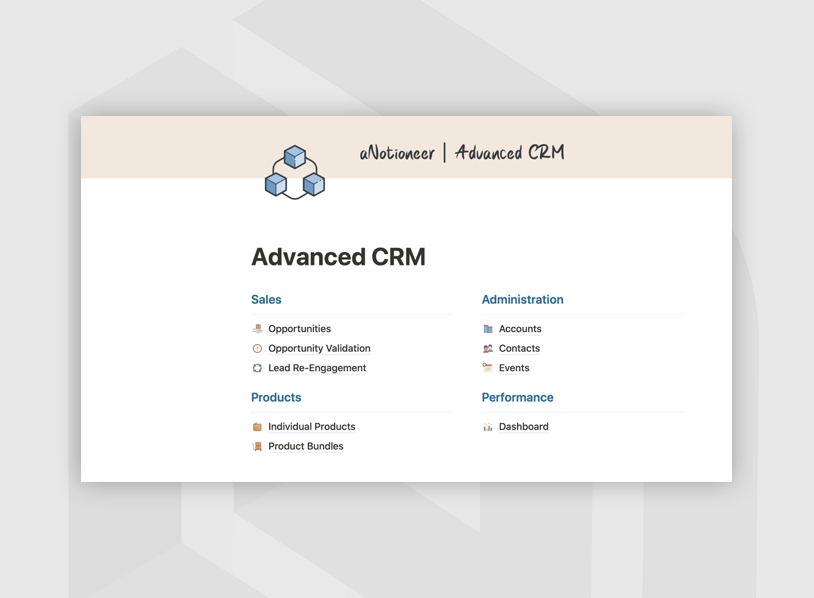Image resolution: width=814 pixels, height=598 pixels.
Task: Click the Opportunities page icon
Action: [x=257, y=329]
